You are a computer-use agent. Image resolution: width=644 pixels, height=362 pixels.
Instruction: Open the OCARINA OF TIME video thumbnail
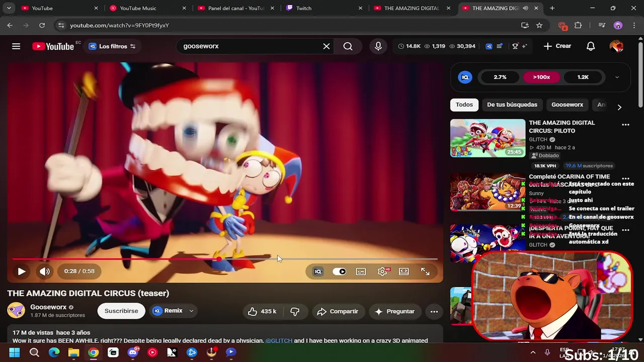(x=488, y=192)
